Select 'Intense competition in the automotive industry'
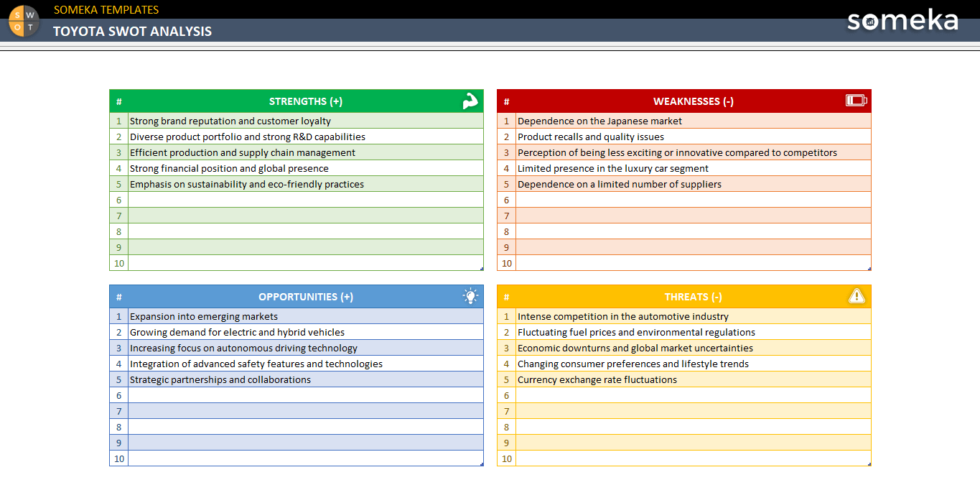 (x=694, y=316)
